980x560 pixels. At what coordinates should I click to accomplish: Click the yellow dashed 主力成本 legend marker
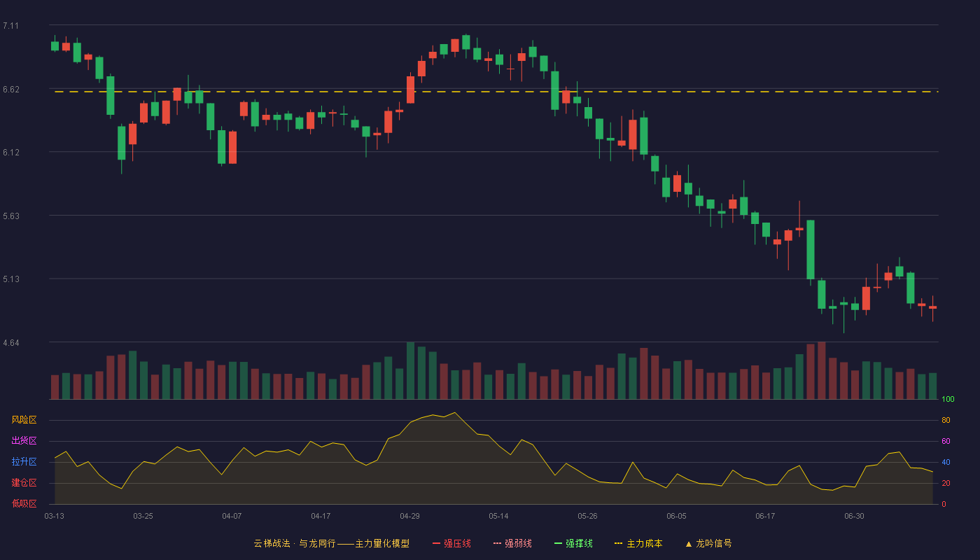619,543
